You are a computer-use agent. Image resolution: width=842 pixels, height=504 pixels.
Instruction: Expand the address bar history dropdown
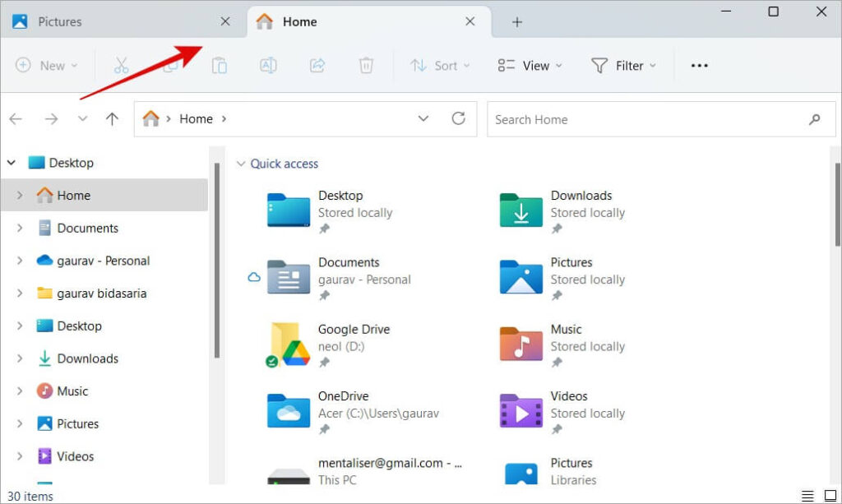pyautogui.click(x=423, y=118)
